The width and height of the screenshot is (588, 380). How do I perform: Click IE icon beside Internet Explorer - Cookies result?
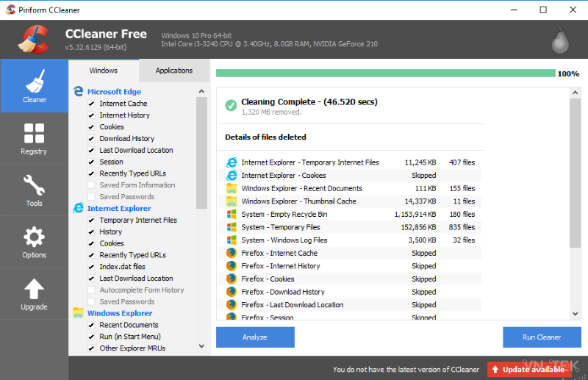232,175
